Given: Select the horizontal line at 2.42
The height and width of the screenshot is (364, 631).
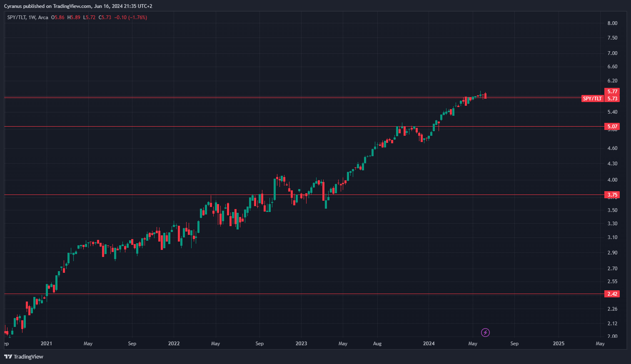Looking at the screenshot, I should (304, 294).
